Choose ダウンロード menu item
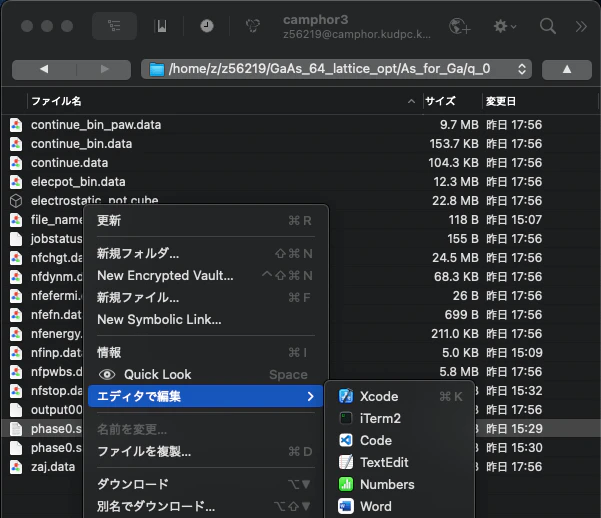Viewport: 601px width, 518px height. 205,484
